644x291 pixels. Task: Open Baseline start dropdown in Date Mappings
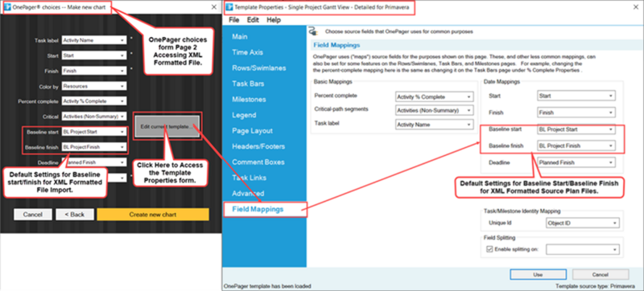[576, 129]
